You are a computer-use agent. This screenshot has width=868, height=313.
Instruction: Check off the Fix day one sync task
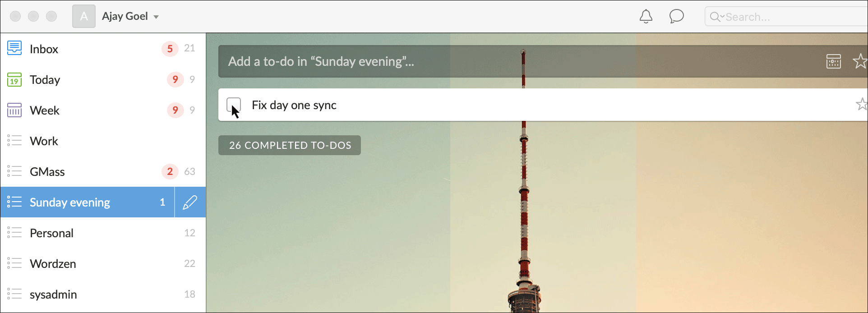234,105
